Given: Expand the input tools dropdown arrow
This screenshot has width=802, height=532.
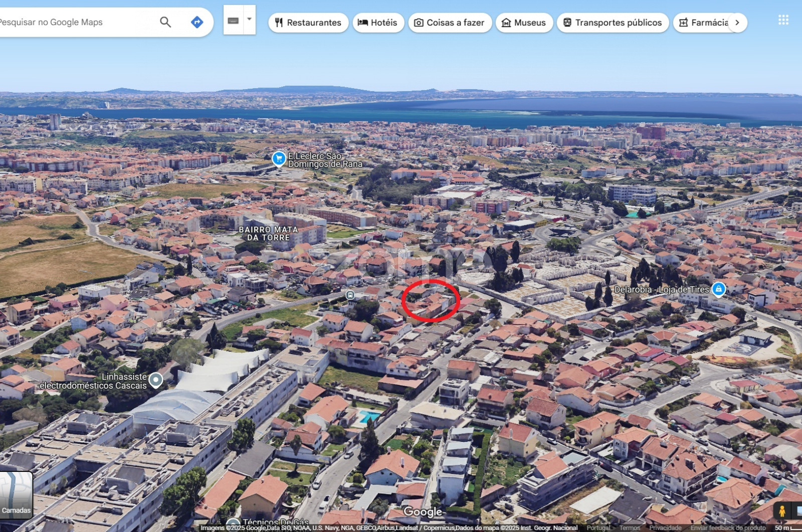Looking at the screenshot, I should click(x=250, y=20).
